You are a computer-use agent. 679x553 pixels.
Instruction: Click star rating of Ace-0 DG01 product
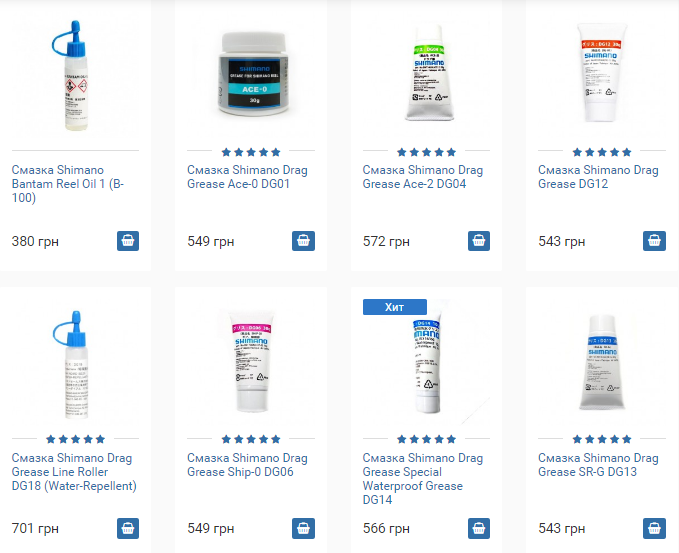coord(251,152)
